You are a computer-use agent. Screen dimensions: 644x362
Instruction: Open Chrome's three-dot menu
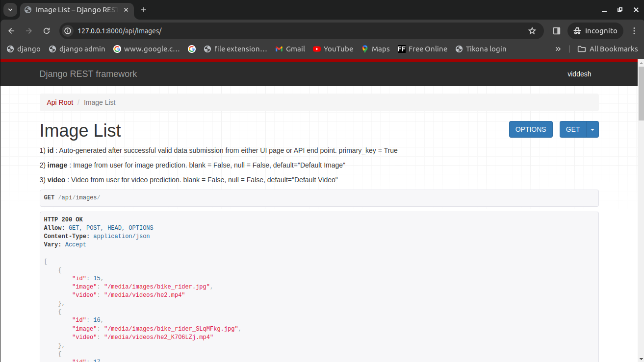[x=634, y=31]
